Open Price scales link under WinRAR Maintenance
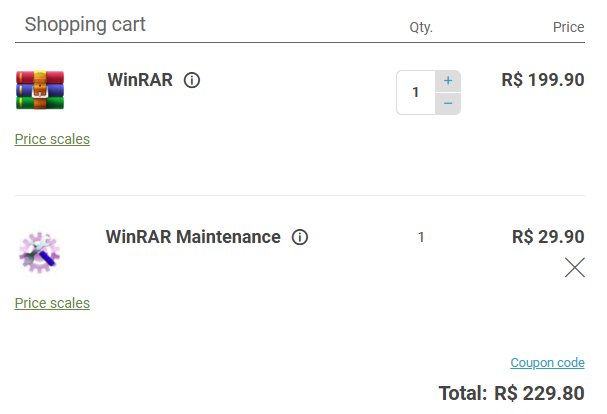 52,303
